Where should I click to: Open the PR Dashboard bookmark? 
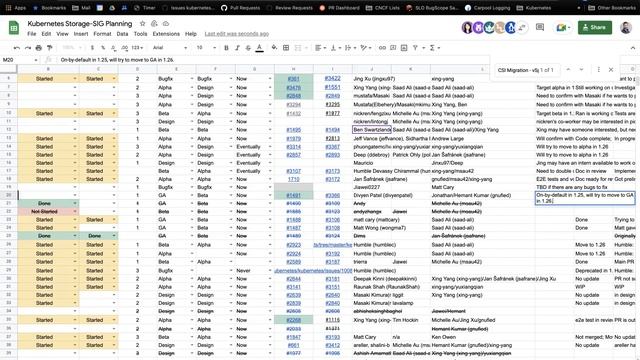click(x=339, y=7)
